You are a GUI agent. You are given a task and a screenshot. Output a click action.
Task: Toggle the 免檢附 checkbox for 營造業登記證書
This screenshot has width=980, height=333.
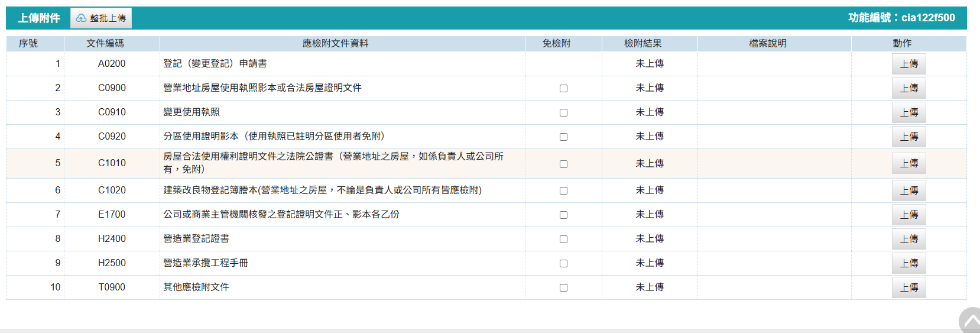pyautogui.click(x=563, y=239)
